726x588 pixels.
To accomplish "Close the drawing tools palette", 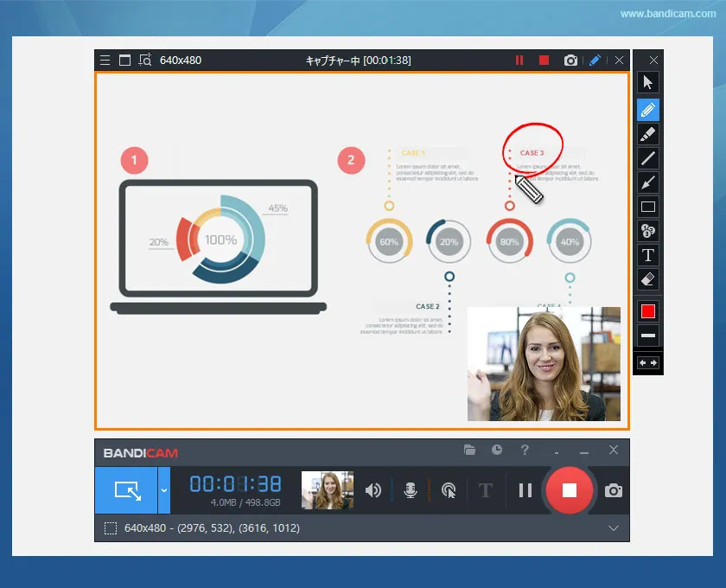I will click(x=653, y=61).
